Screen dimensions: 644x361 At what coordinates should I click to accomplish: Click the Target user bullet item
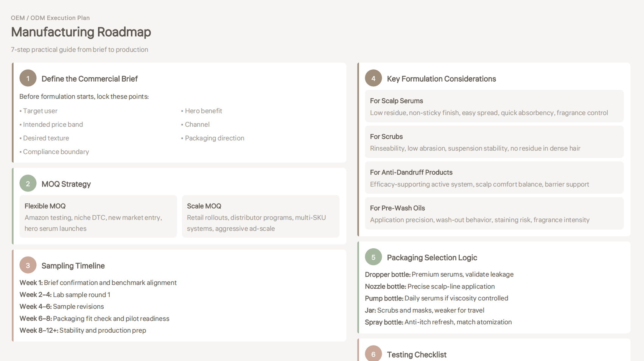point(40,111)
